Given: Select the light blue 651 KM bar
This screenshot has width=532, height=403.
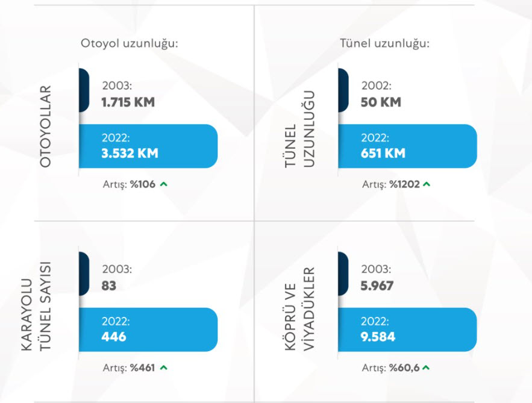Looking at the screenshot, I should (407, 146).
